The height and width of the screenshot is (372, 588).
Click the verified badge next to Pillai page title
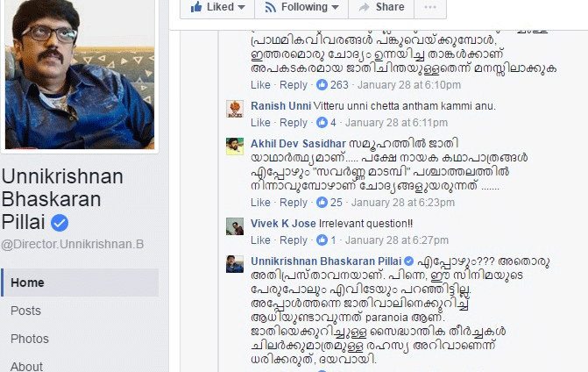pos(60,223)
